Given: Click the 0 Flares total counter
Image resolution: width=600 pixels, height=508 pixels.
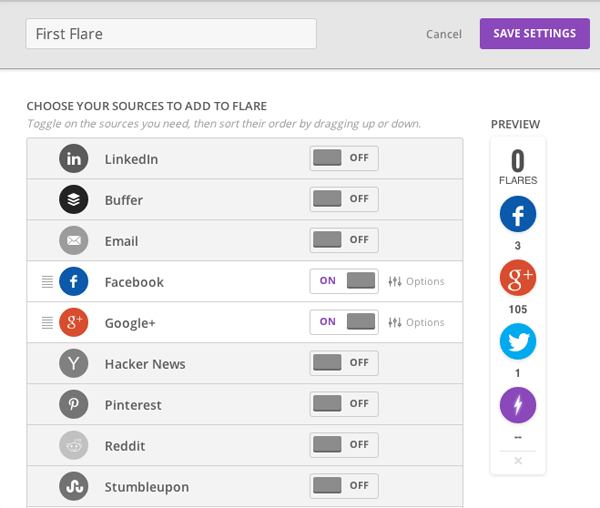Looking at the screenshot, I should coord(518,167).
